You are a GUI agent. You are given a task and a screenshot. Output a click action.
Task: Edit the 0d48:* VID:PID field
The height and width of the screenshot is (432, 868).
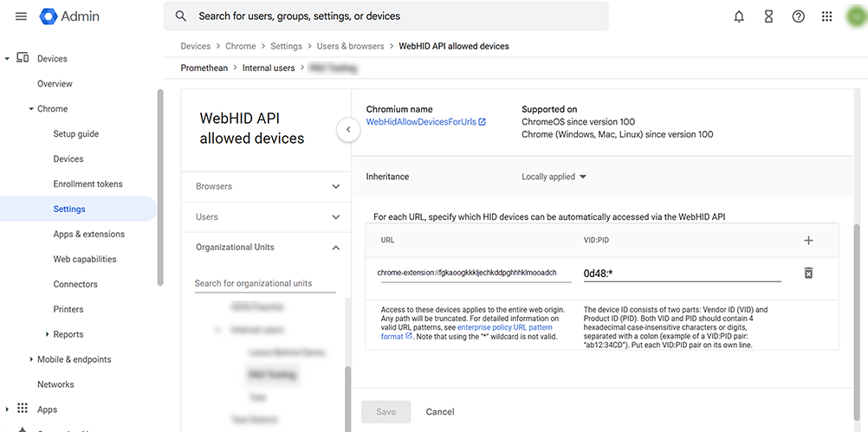[x=682, y=273]
